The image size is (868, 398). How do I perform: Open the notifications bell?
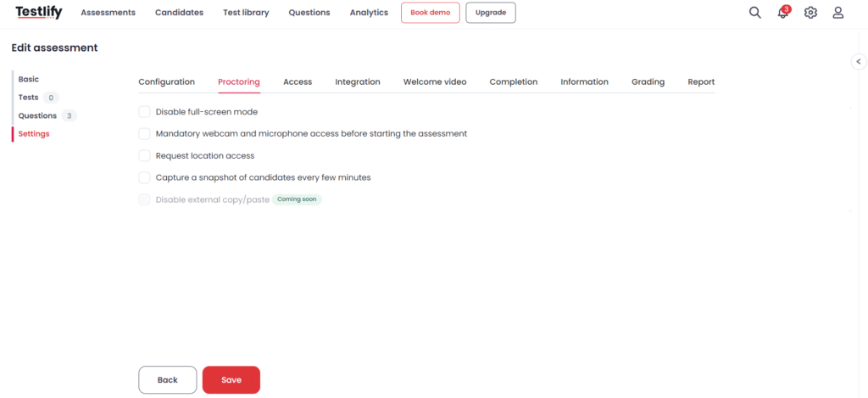click(x=782, y=12)
